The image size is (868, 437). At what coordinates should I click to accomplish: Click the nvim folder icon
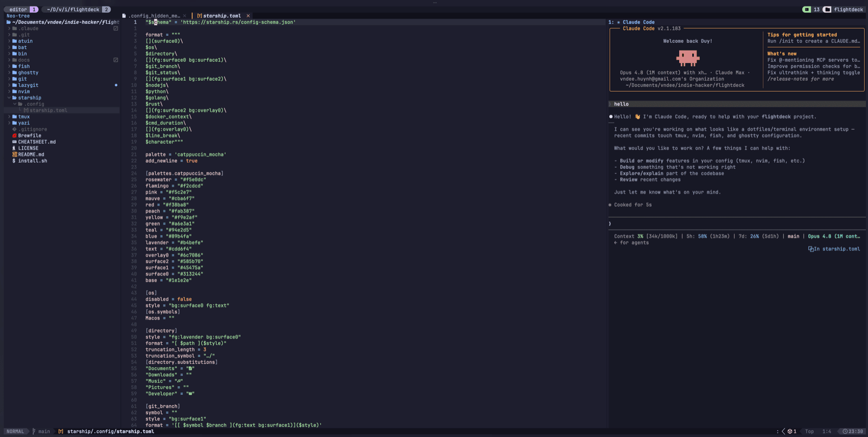(x=15, y=92)
